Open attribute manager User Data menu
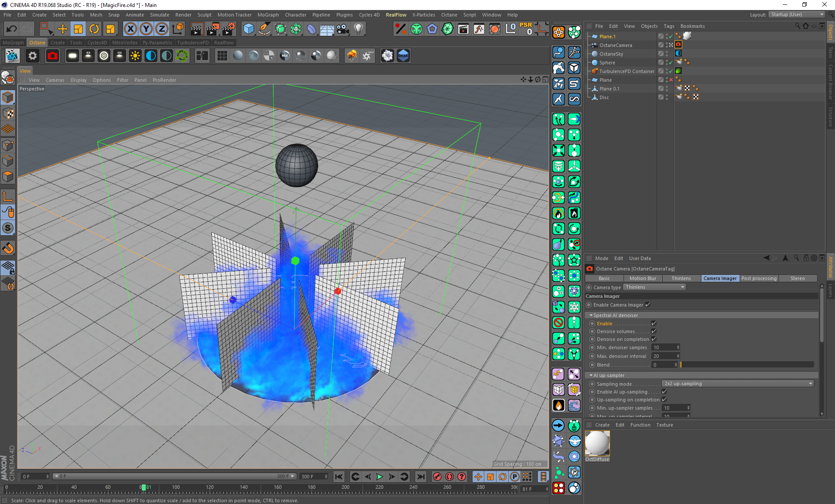 coord(640,258)
